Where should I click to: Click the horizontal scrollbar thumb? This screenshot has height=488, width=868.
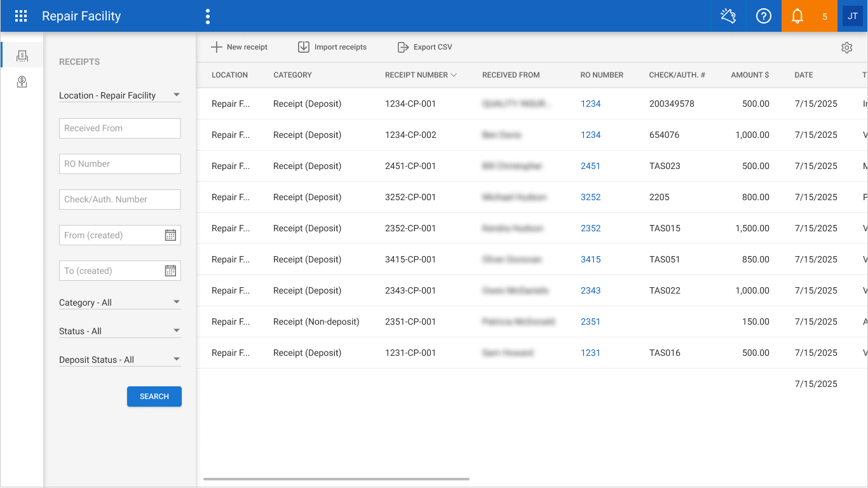coord(336,478)
